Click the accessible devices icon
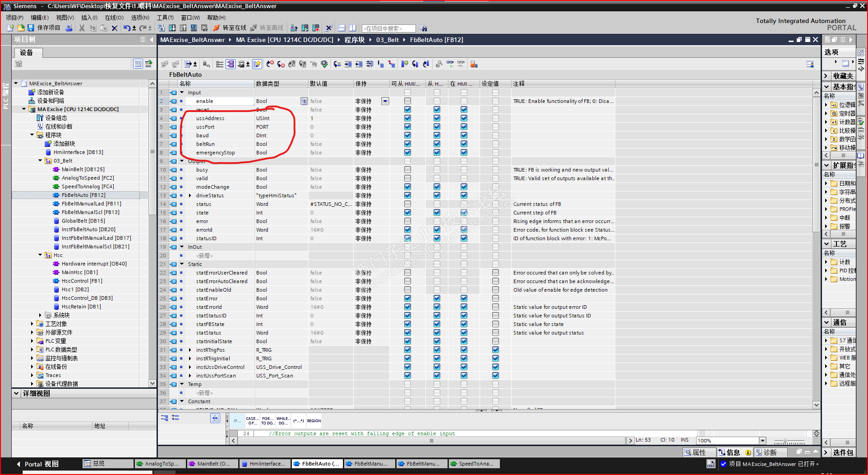The height and width of the screenshot is (475, 868). [x=294, y=28]
